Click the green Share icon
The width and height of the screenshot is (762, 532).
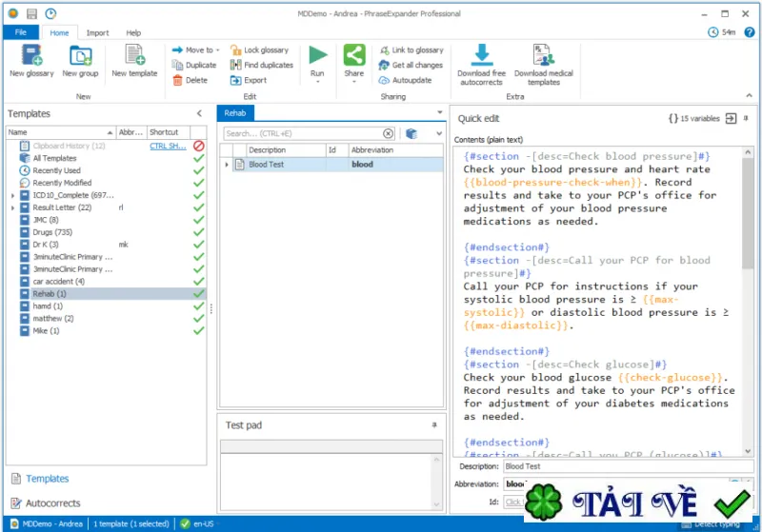(x=353, y=54)
